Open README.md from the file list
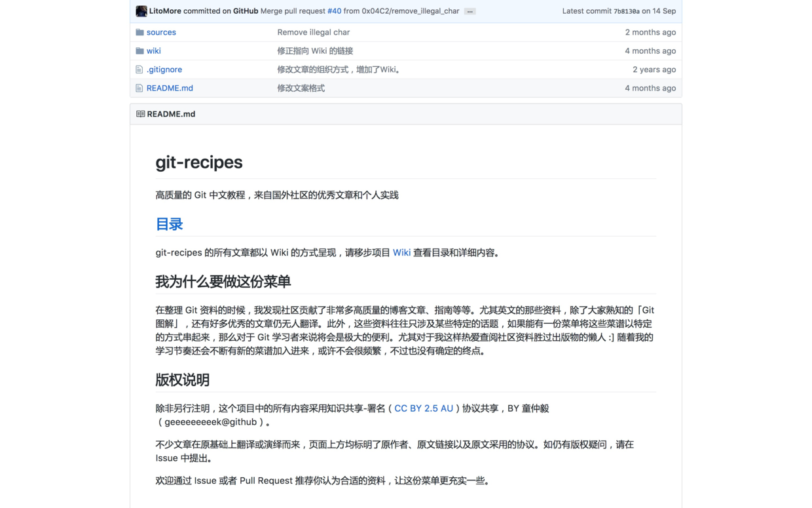812x508 pixels. tap(170, 88)
